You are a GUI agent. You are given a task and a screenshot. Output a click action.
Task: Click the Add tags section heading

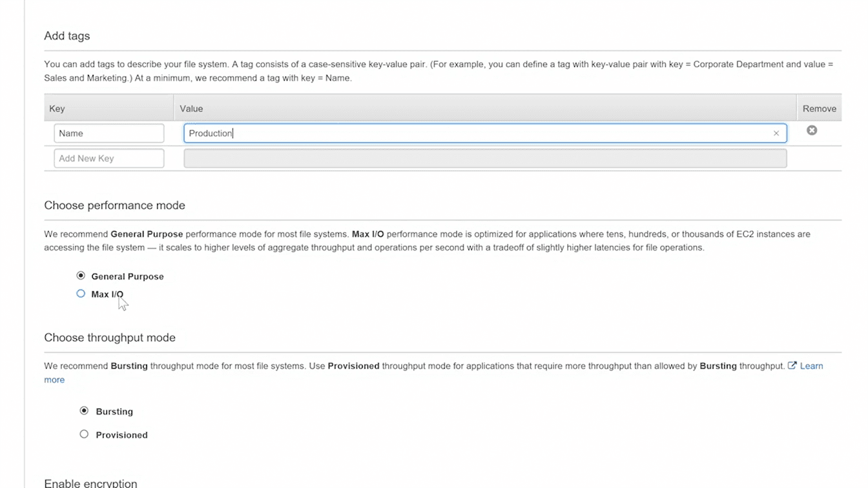(67, 36)
